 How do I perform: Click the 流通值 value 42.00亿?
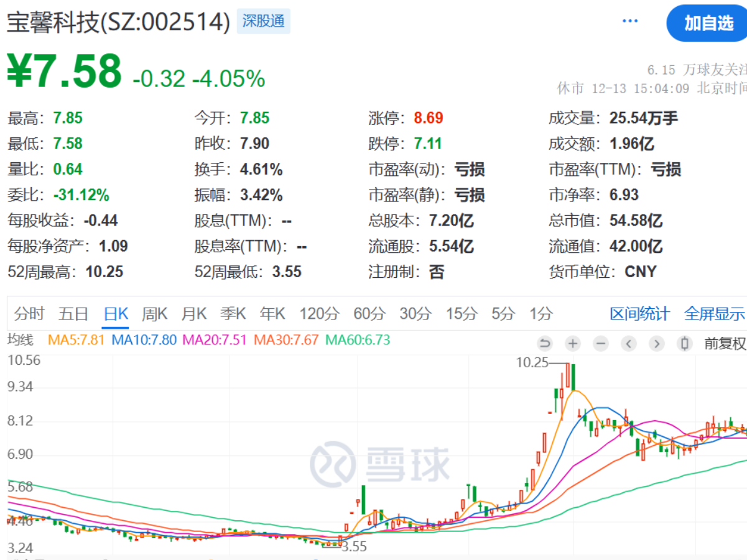coord(636,246)
